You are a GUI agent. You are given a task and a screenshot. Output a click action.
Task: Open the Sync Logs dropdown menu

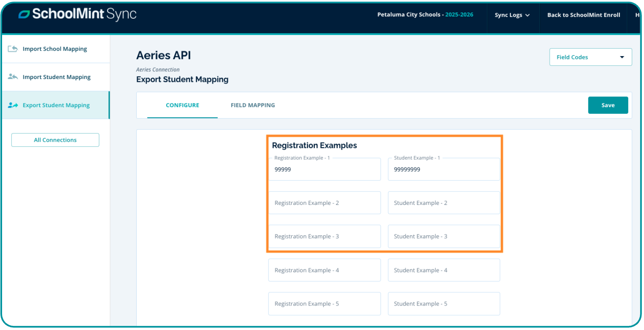coord(512,15)
